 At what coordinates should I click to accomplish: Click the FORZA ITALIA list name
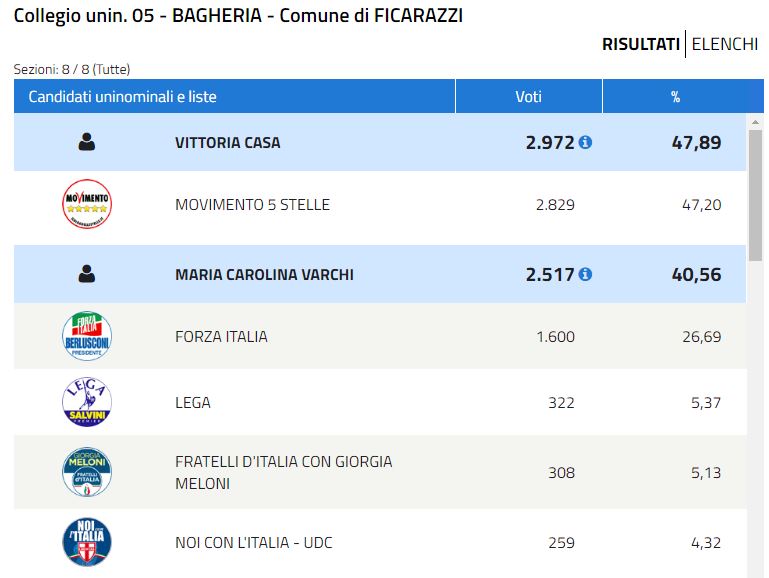point(221,337)
